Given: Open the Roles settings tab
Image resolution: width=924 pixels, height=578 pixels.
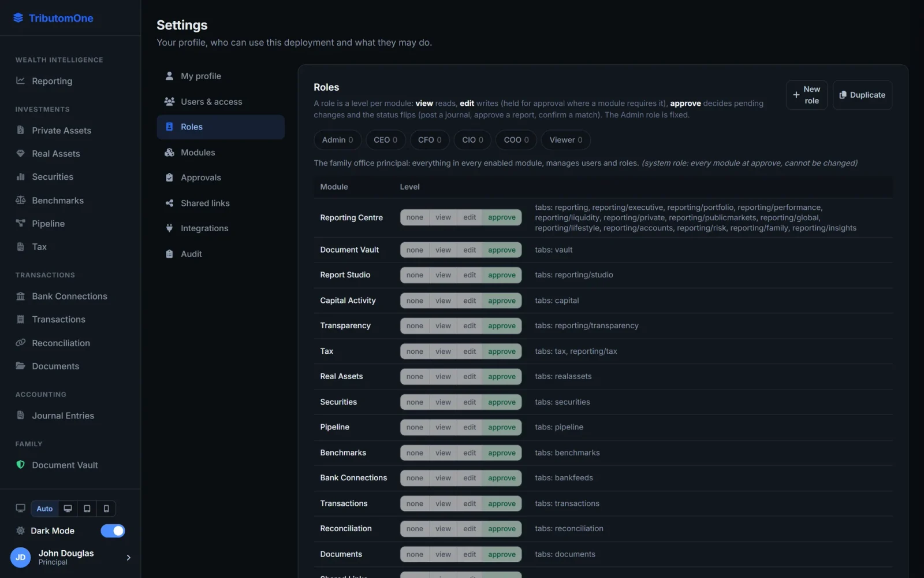Looking at the screenshot, I should click(x=221, y=127).
